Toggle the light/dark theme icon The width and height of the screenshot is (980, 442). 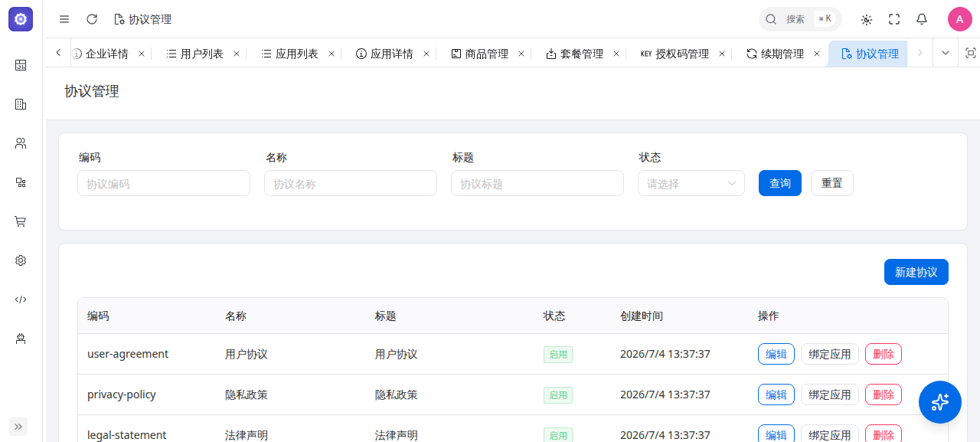tap(867, 19)
